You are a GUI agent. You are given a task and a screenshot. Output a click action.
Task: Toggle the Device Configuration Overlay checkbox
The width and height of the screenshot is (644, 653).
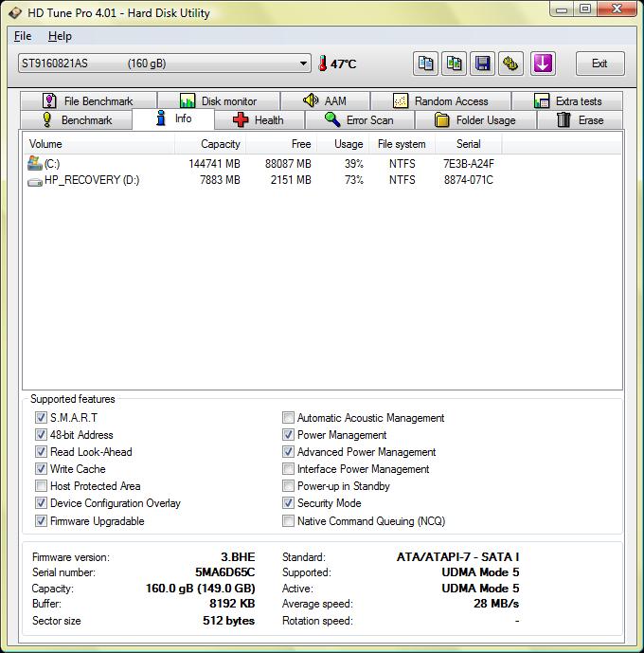pos(41,502)
